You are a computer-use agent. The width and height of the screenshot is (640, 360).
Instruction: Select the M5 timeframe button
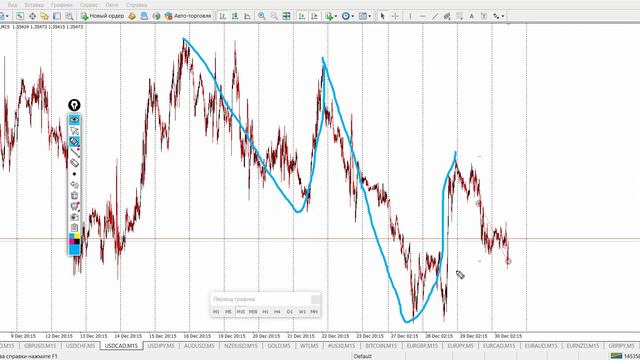tap(229, 312)
